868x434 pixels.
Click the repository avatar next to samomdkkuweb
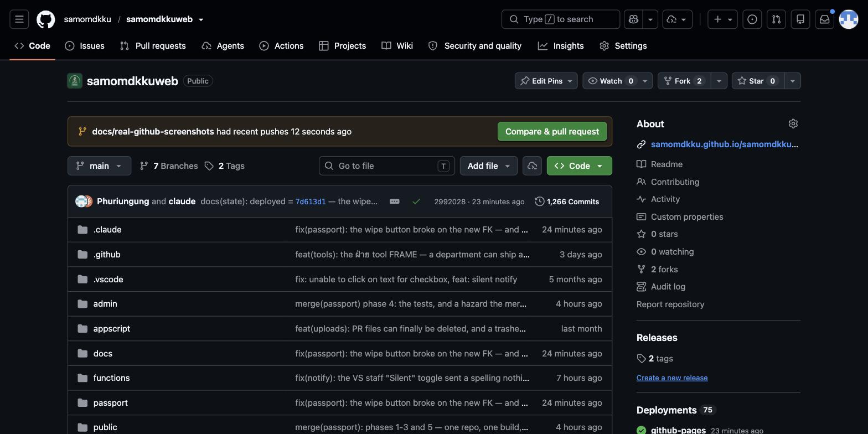coord(75,81)
